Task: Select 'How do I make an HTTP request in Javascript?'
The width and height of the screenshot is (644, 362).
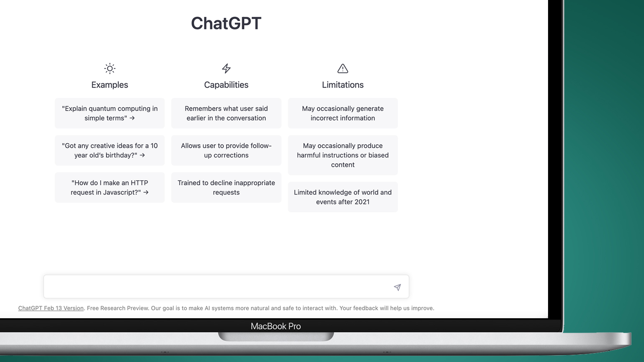Action: tap(110, 187)
